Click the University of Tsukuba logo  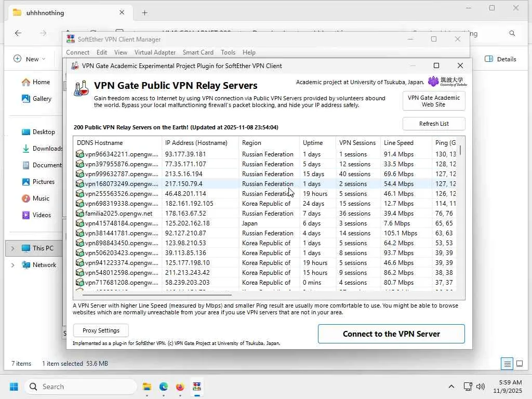point(447,82)
